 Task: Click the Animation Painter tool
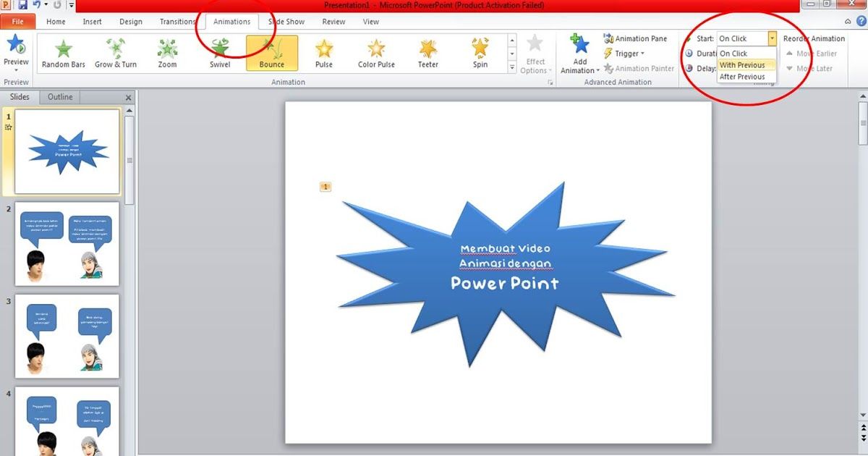(639, 69)
